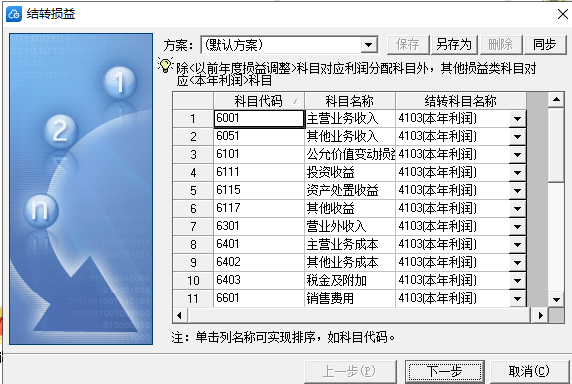This screenshot has height=384, width=572.
Task: Click the 其他业务成本 name cell
Action: (x=350, y=263)
